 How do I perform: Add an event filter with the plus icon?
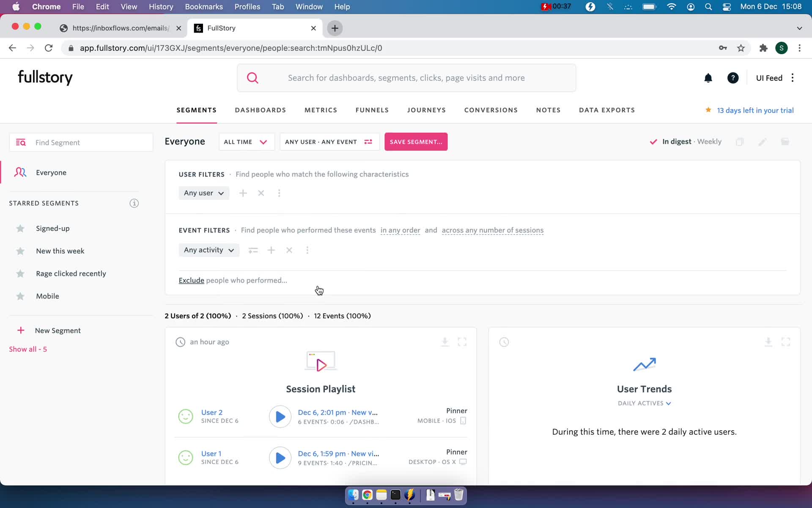coord(271,250)
